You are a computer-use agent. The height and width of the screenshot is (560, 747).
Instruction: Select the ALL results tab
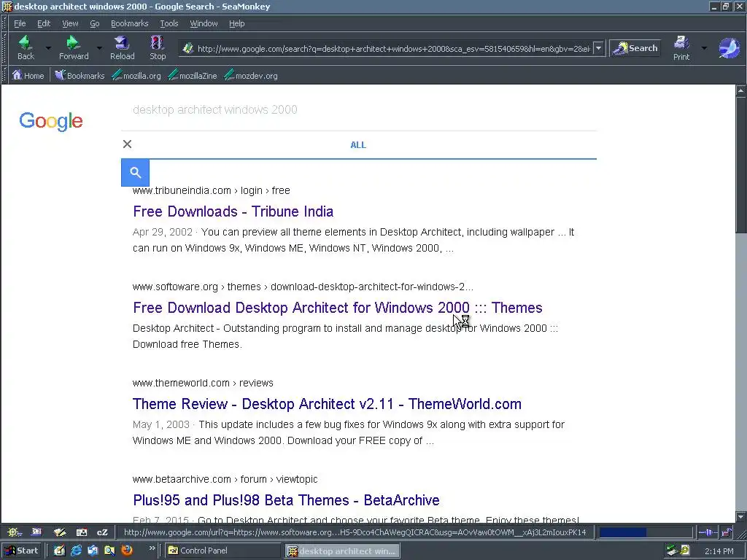pos(358,145)
